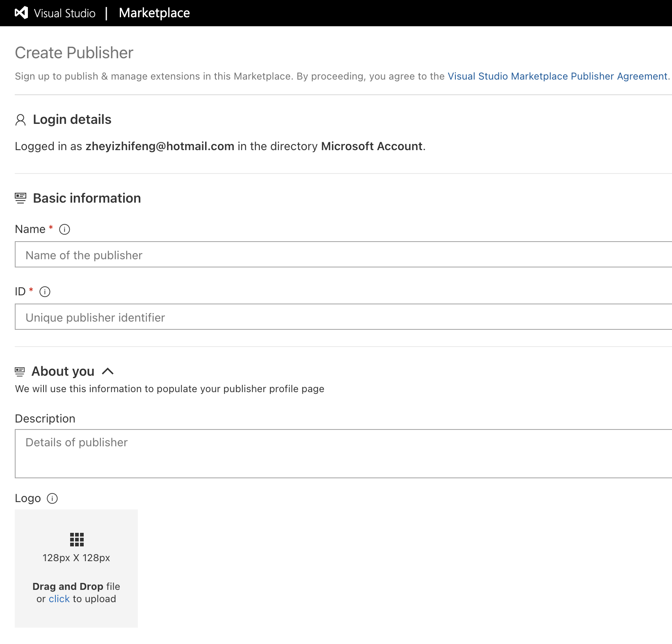The image size is (672, 644).
Task: Click the Create Publisher heading
Action: click(x=74, y=53)
